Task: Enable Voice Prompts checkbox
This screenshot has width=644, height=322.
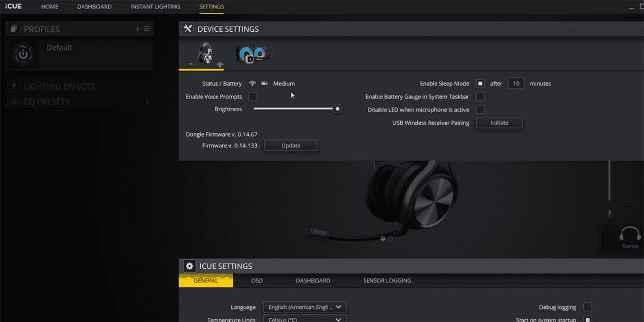Action: tap(253, 96)
